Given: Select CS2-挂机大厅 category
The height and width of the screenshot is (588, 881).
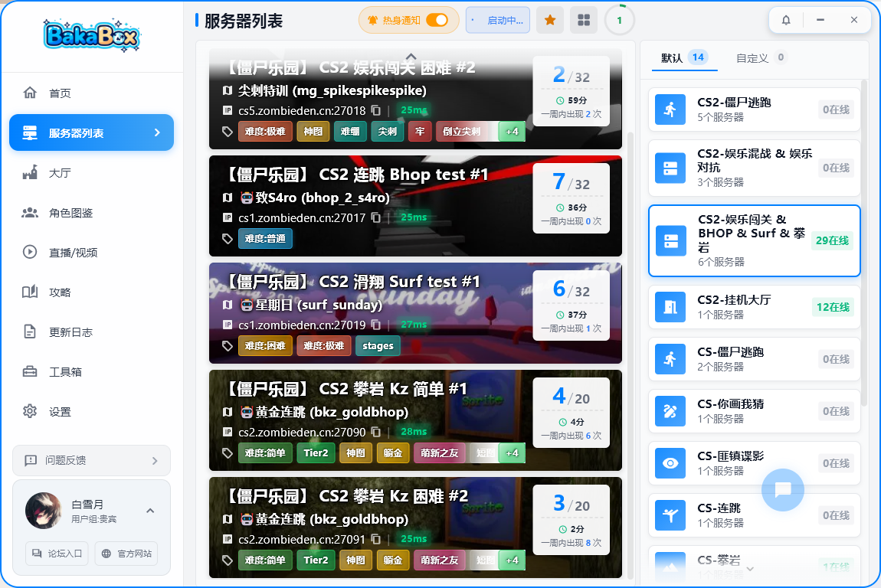Looking at the screenshot, I should coord(754,307).
